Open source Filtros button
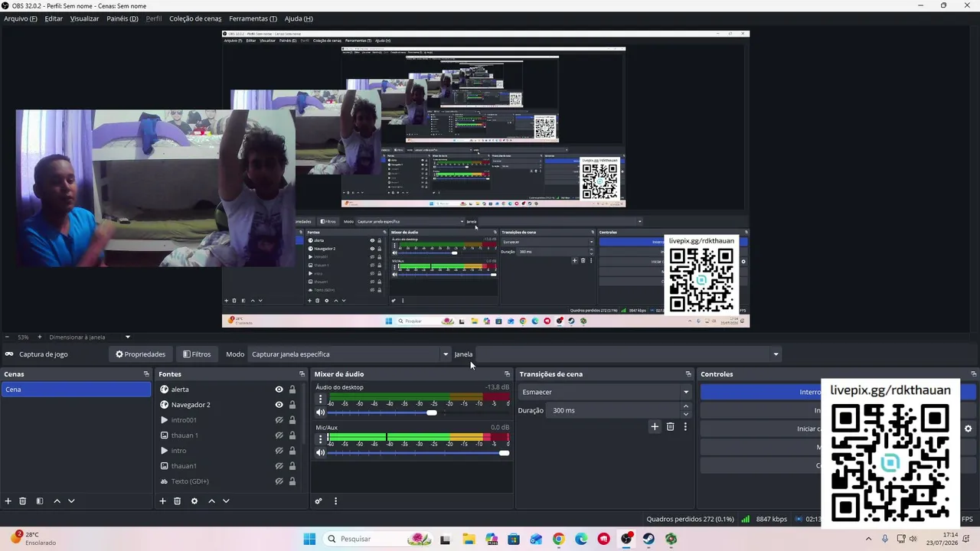Image resolution: width=980 pixels, height=551 pixels. click(197, 354)
